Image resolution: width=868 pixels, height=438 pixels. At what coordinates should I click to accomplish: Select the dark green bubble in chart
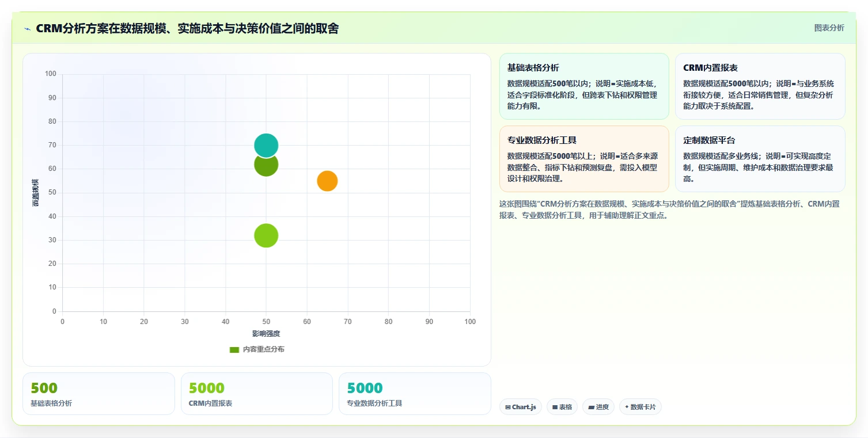tap(266, 166)
